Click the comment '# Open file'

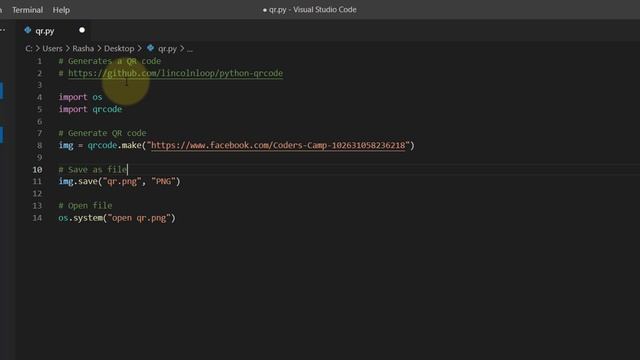point(85,205)
